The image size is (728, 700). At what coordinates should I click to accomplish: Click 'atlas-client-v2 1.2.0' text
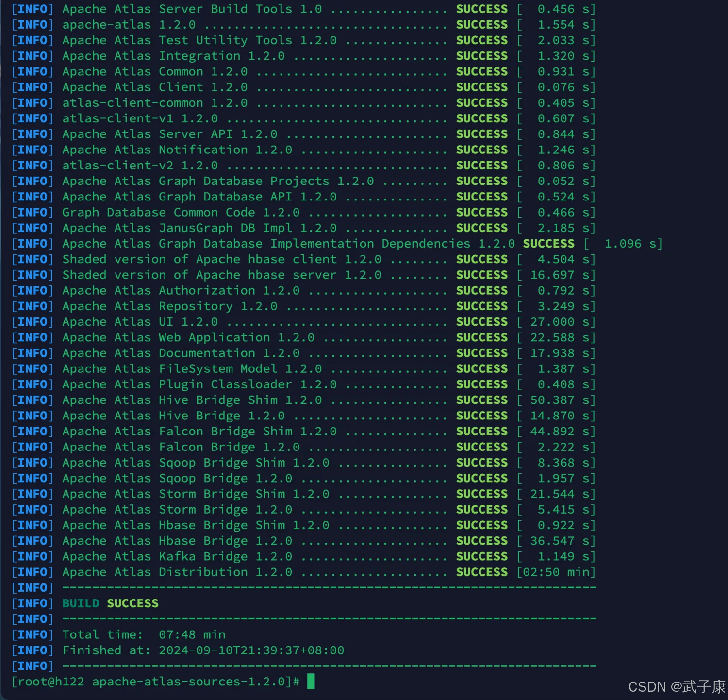(x=140, y=166)
